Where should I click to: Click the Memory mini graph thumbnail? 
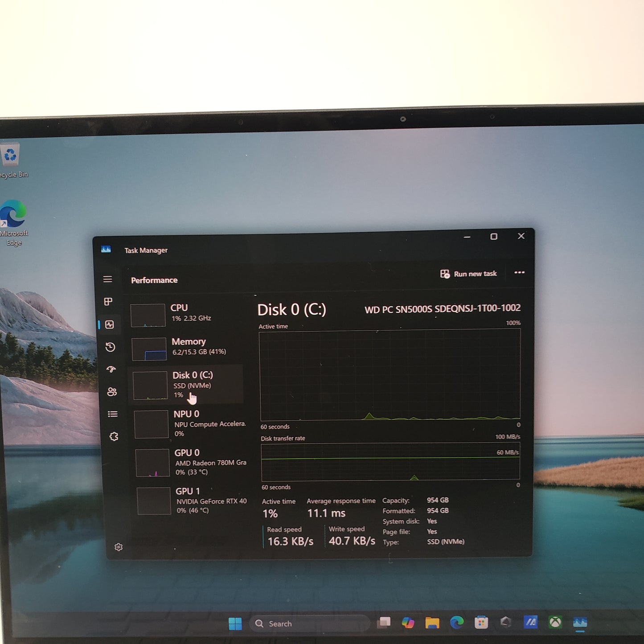(x=149, y=349)
